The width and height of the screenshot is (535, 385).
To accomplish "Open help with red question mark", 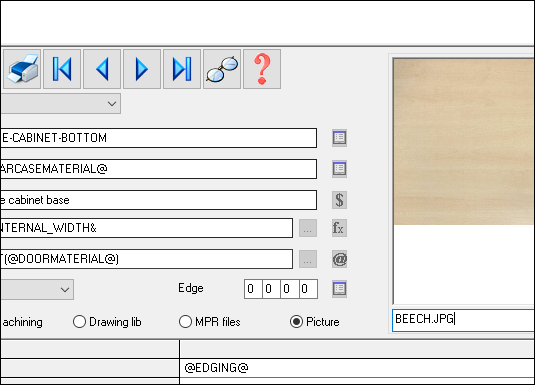I will click(x=262, y=69).
